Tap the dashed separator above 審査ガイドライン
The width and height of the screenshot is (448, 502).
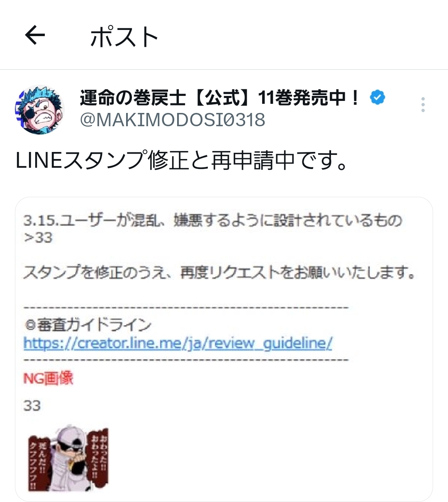[186, 308]
